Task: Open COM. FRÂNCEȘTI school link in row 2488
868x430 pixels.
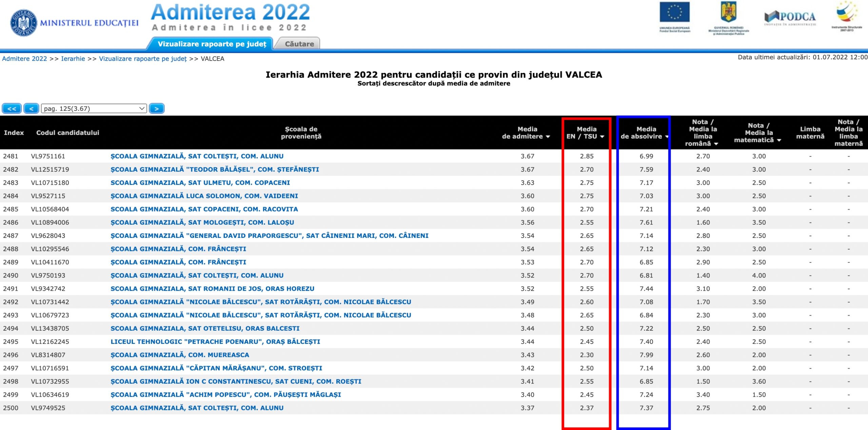Action: point(178,249)
